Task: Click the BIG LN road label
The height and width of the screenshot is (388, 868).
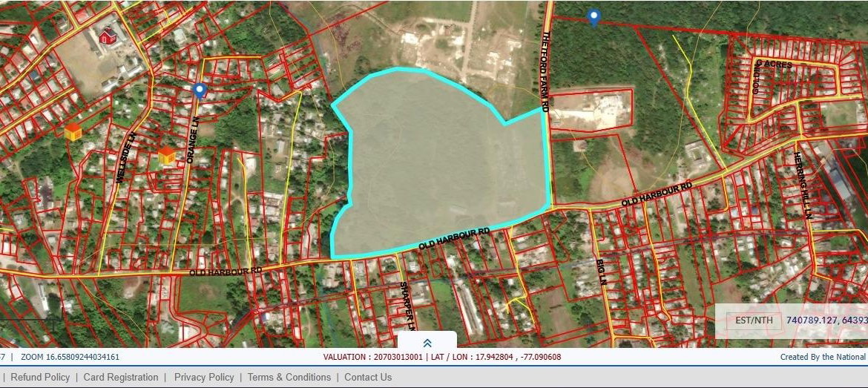Action: click(x=602, y=272)
